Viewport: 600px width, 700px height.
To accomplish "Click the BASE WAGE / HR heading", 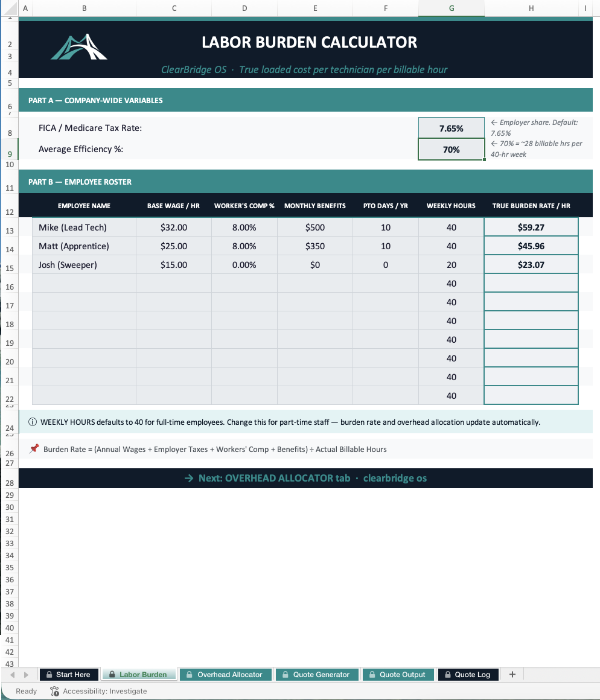I will (x=174, y=206).
